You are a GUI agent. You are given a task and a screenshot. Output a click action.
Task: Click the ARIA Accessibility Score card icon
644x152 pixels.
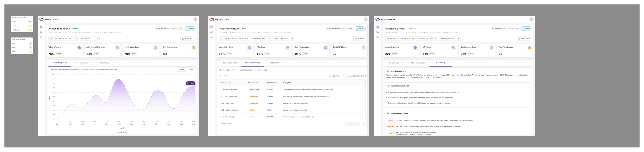coord(117,48)
